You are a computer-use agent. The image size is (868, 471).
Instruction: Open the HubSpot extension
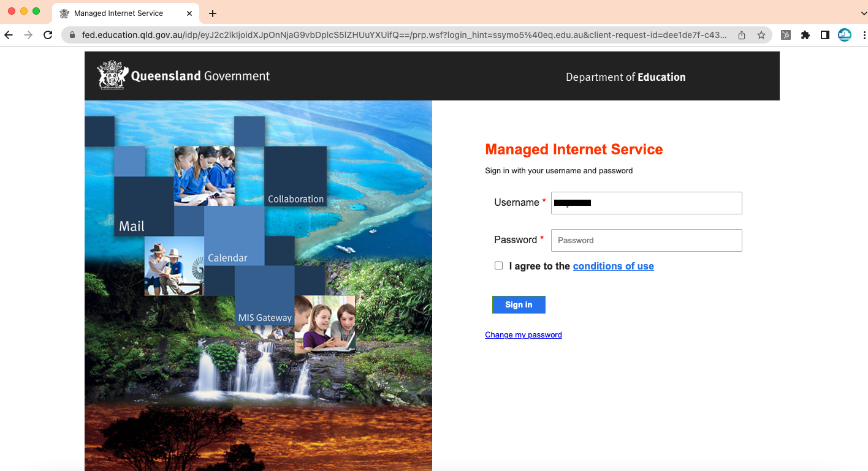pyautogui.click(x=785, y=35)
